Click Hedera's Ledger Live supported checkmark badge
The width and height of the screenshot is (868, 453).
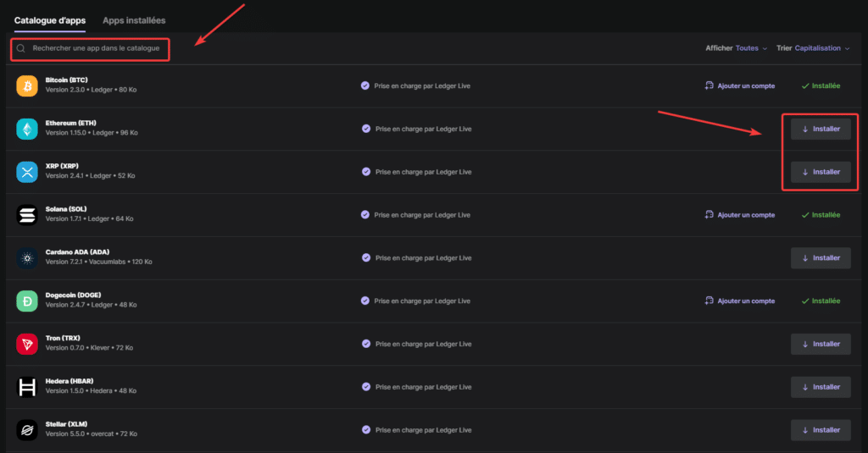(366, 387)
